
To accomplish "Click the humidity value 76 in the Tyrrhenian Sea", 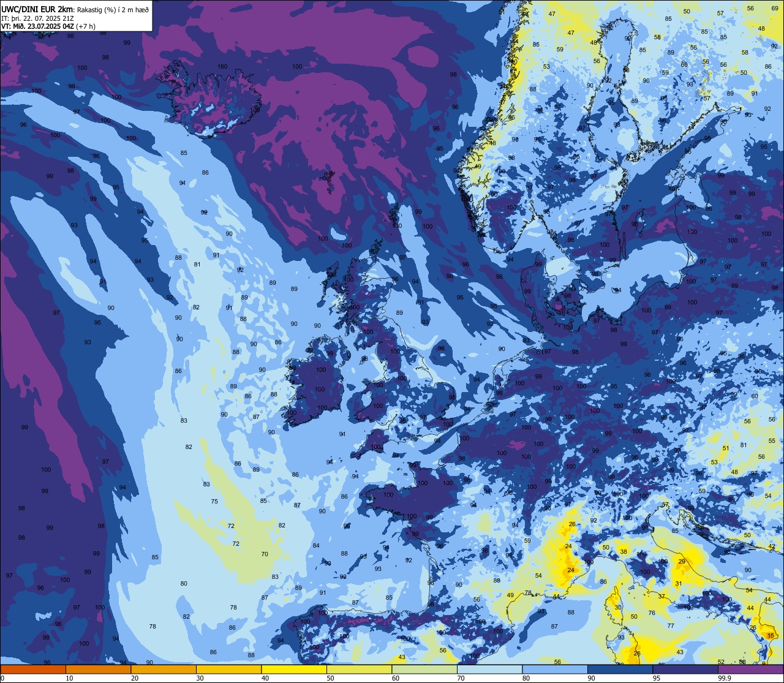I will [652, 613].
